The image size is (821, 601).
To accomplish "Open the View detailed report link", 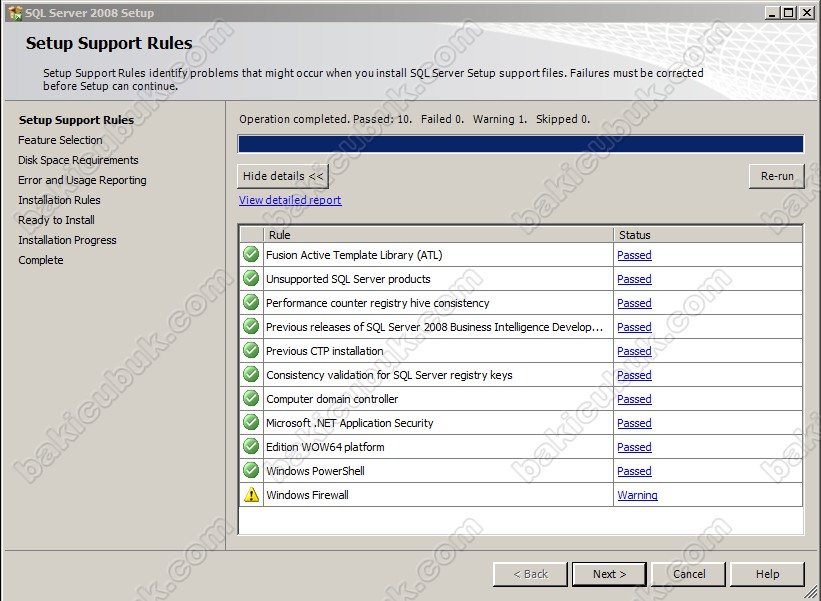I will point(290,200).
